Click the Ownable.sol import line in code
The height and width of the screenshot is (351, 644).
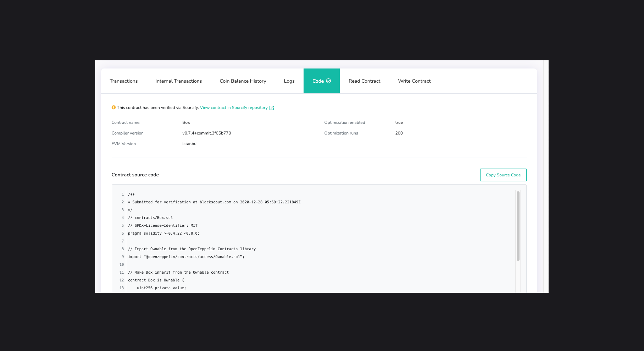click(x=186, y=257)
